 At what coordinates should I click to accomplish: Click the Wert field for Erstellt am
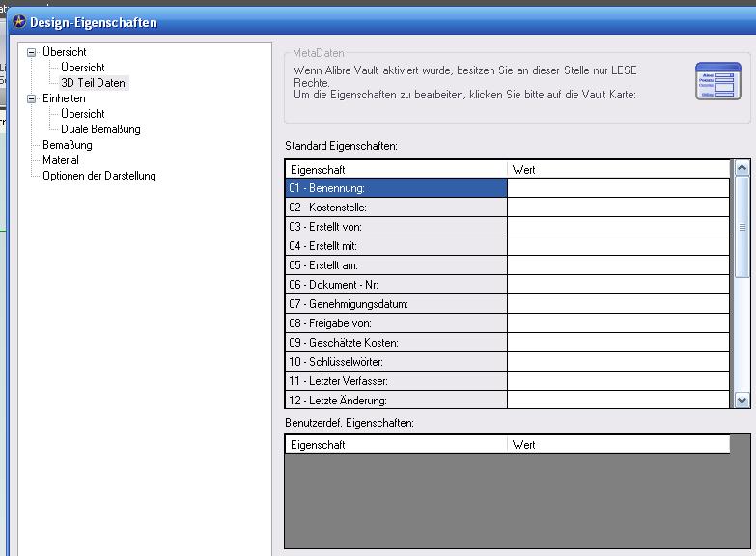click(x=619, y=265)
